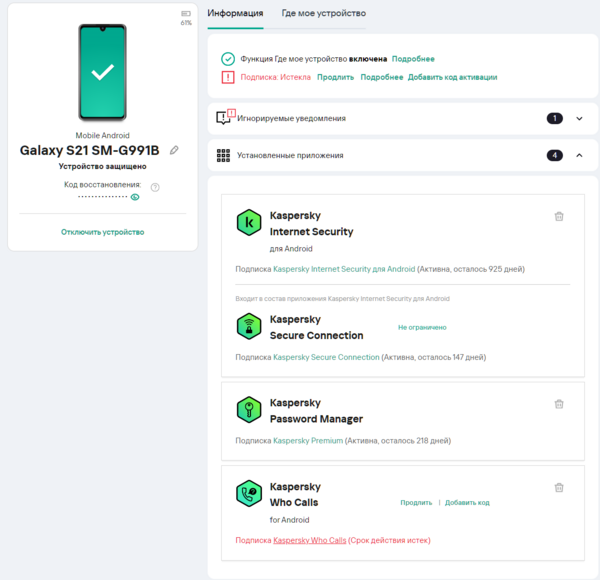Viewport: 600px width, 580px height.
Task: Click Добавить код активации link
Action: (x=453, y=77)
